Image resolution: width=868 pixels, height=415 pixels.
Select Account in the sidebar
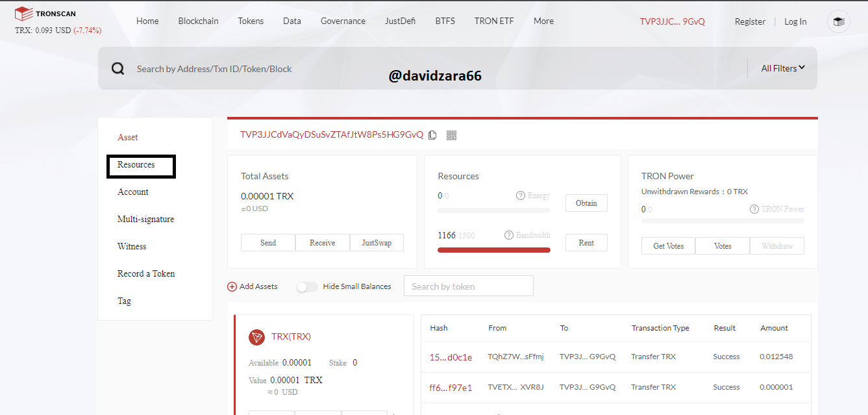coord(133,192)
